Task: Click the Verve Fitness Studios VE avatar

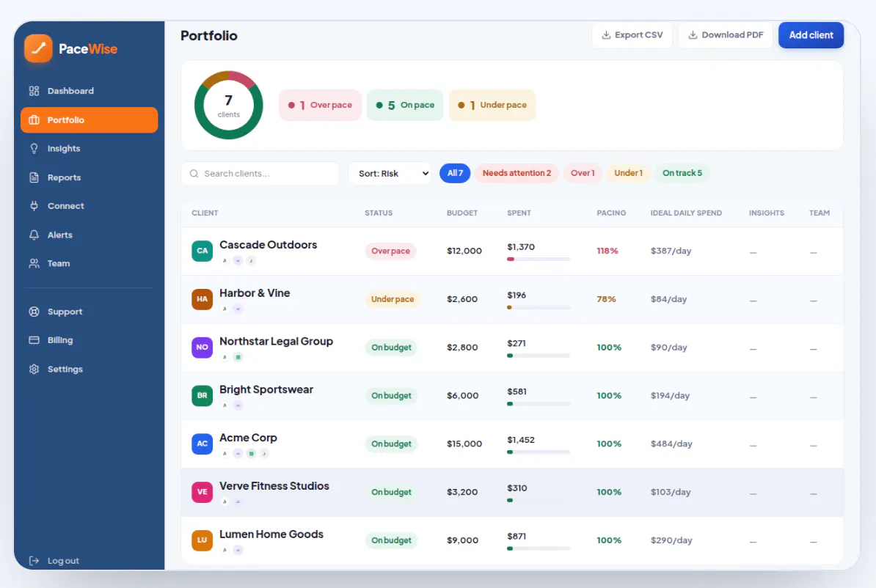Action: pos(202,492)
